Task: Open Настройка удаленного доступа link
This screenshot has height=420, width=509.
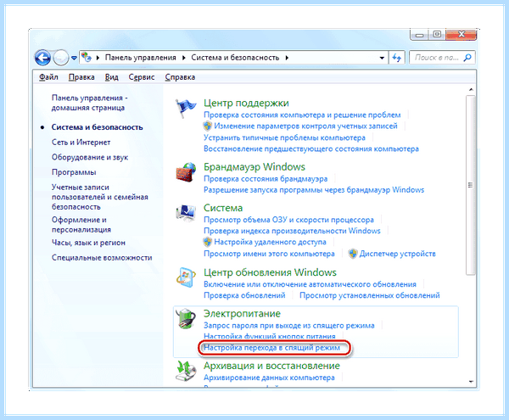Action: (x=270, y=242)
